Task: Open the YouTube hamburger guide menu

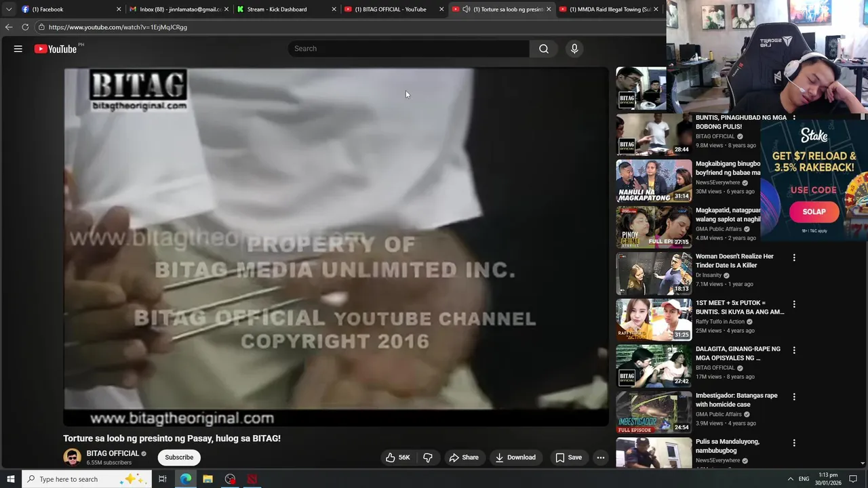Action: pyautogui.click(x=18, y=49)
